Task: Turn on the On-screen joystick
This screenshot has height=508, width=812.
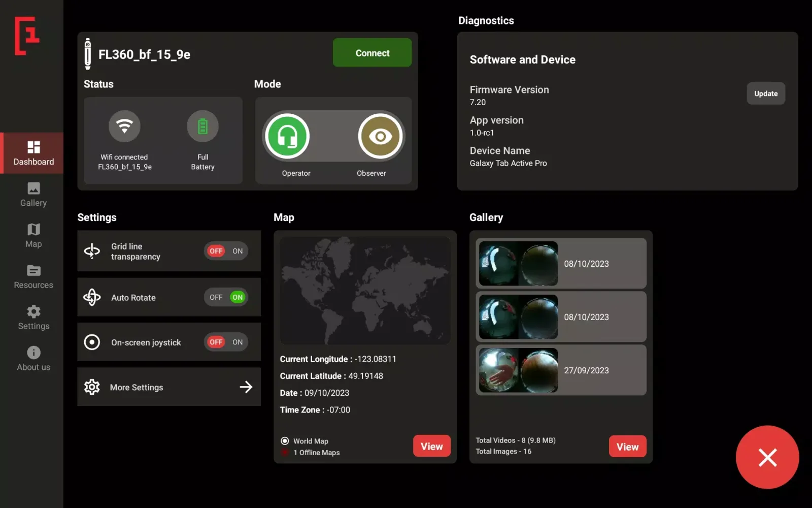Action: click(237, 342)
